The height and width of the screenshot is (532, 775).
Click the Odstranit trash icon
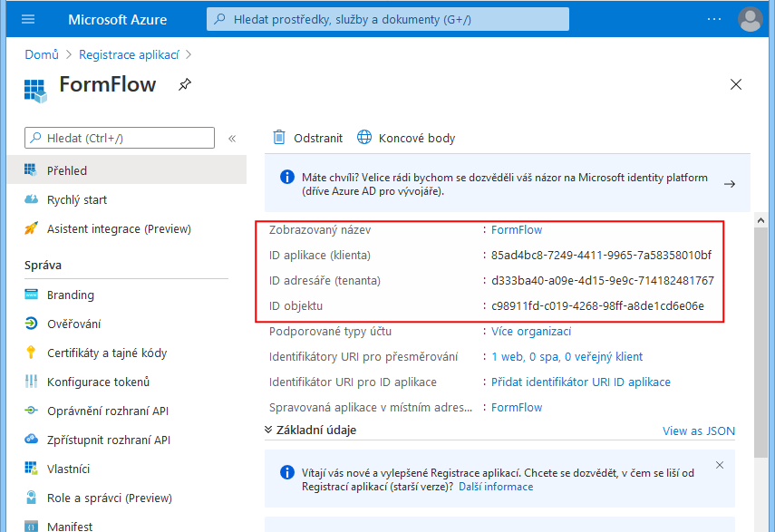(x=280, y=138)
